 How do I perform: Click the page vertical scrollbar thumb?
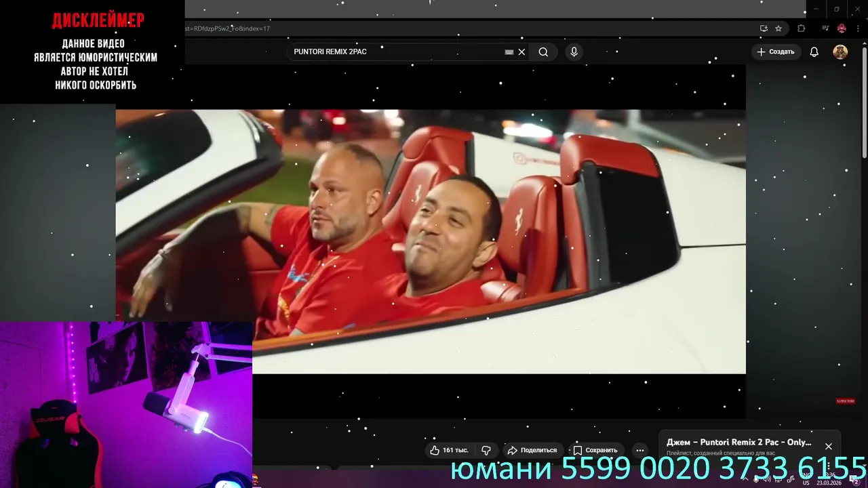point(864,102)
